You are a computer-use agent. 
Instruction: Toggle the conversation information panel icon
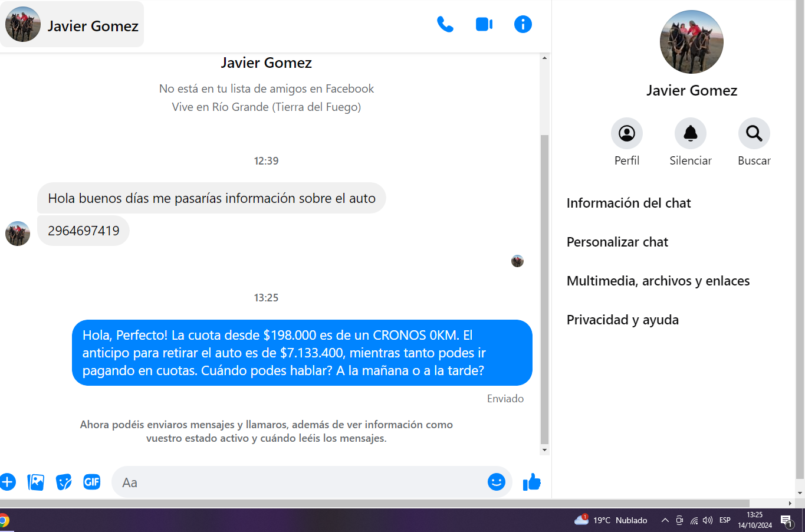coord(523,24)
